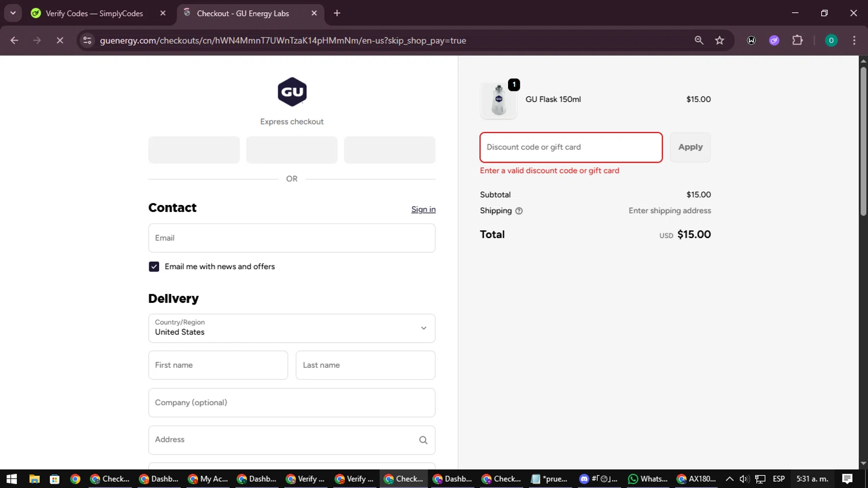
Task: Click the first express checkout placeholder button
Action: 194,150
